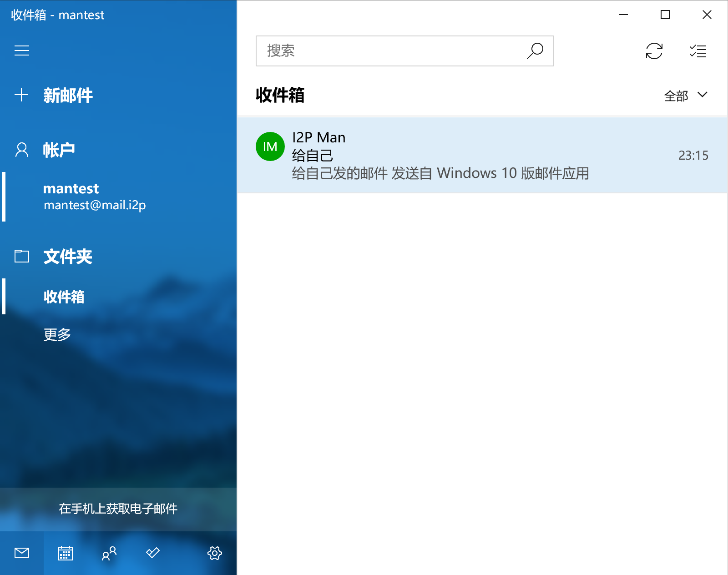The height and width of the screenshot is (575, 728).
Task: Enter selection mode via checklist icon
Action: point(698,51)
